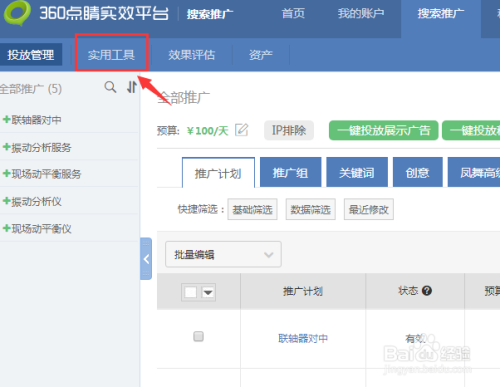
Task: Open select-all dropdown arrow in table header
Action: [x=208, y=293]
